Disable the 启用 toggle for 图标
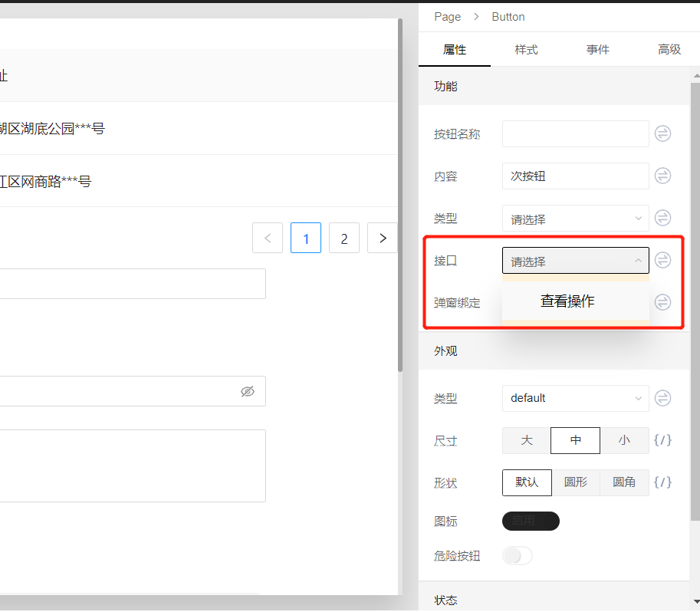 point(531,521)
